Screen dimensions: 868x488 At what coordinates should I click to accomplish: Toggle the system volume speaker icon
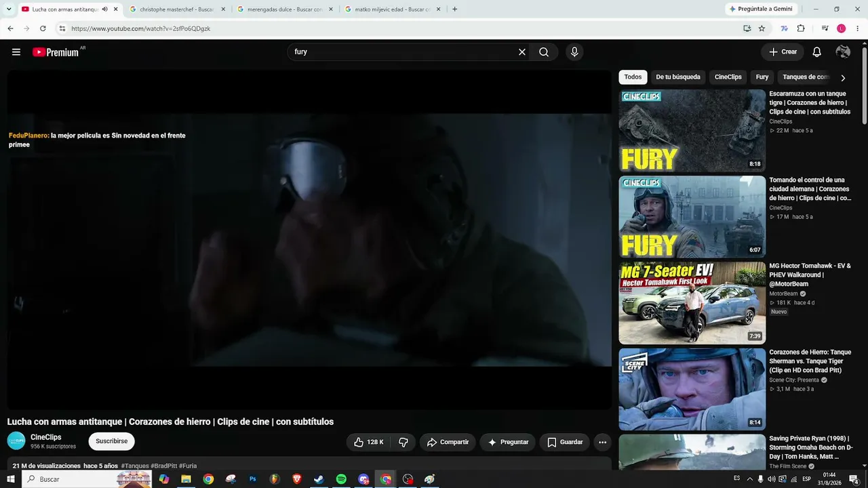pos(772,479)
